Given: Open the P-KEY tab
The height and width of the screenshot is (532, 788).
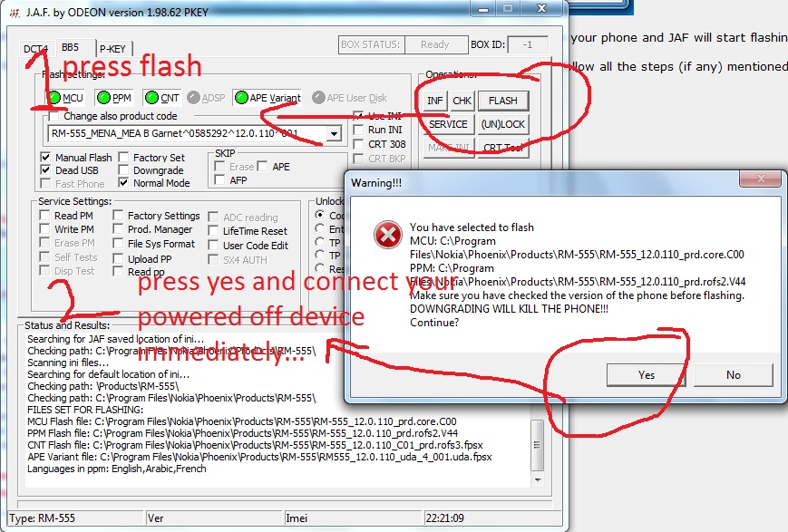Looking at the screenshot, I should pos(112,49).
